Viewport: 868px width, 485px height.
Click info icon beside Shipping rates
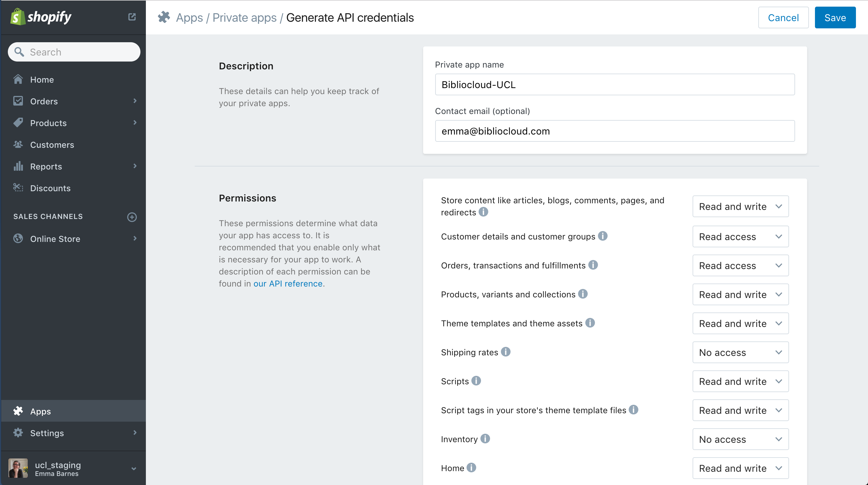(x=505, y=352)
